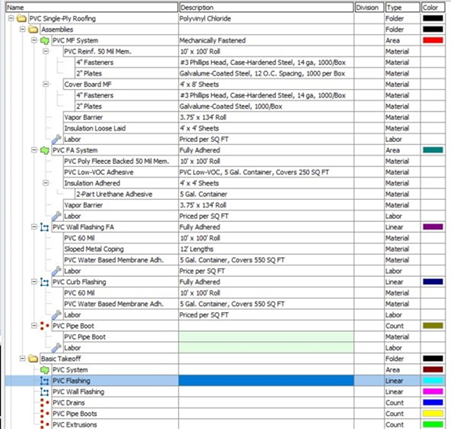Select the Sloped Metal Coping row
This screenshot has width=451, height=429.
[x=225, y=249]
